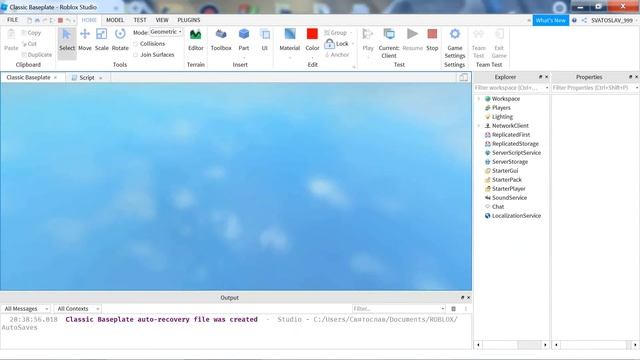
Task: Select StarterGui in Explorer
Action: click(x=505, y=171)
